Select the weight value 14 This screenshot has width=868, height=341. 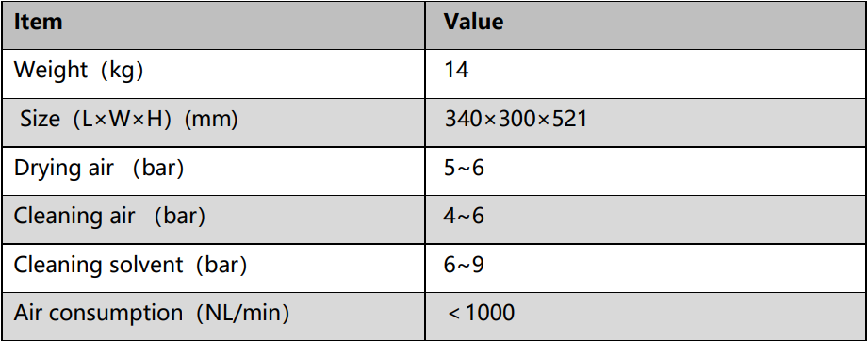[457, 71]
